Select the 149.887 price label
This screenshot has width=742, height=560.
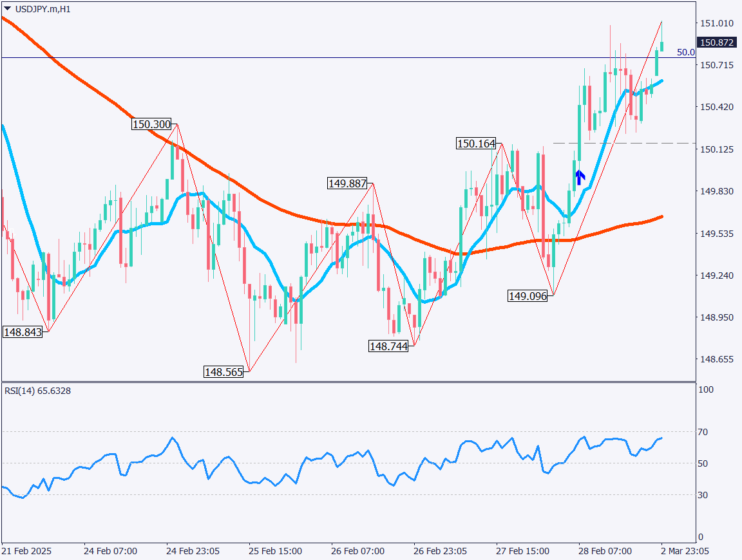point(347,183)
